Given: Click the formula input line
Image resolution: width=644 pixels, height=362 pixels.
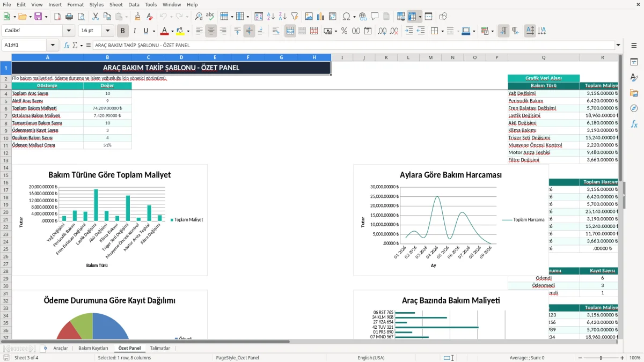Looking at the screenshot, I should (353, 45).
